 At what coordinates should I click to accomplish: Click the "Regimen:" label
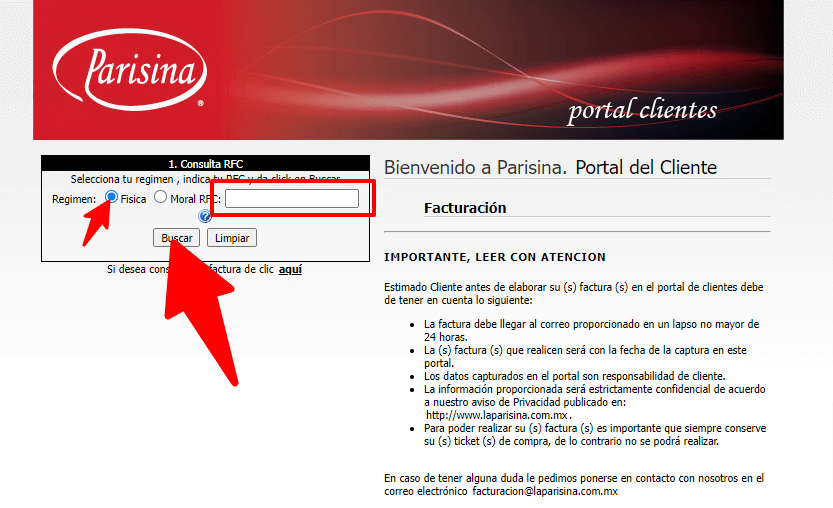[74, 199]
